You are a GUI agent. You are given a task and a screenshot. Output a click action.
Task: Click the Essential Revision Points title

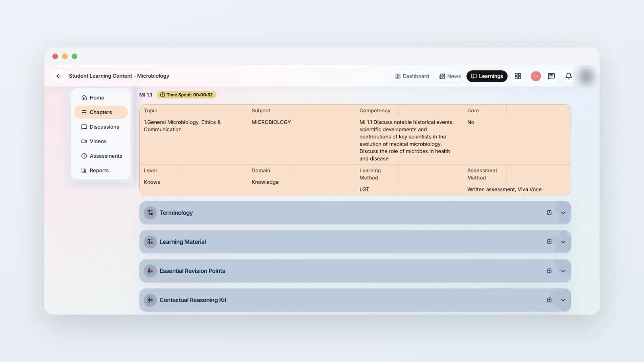coord(192,271)
